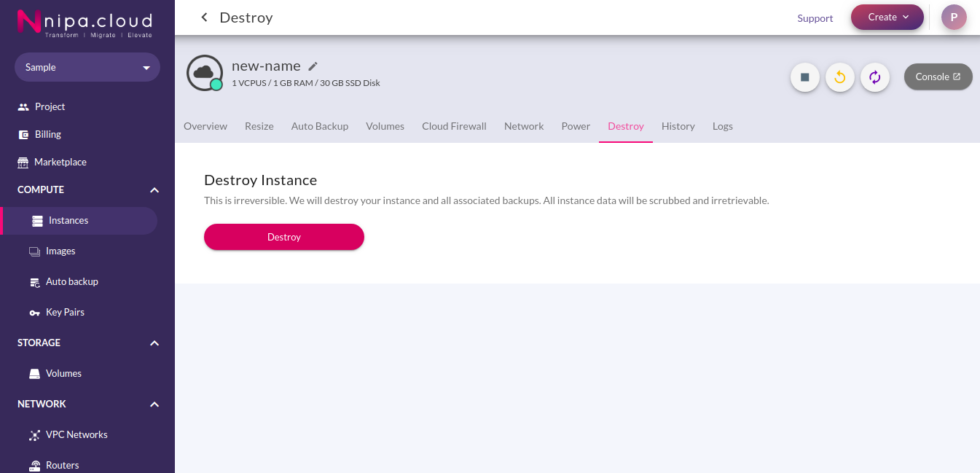Click the instance cloud status icon
Viewport: 980px width, 473px height.
[205, 73]
